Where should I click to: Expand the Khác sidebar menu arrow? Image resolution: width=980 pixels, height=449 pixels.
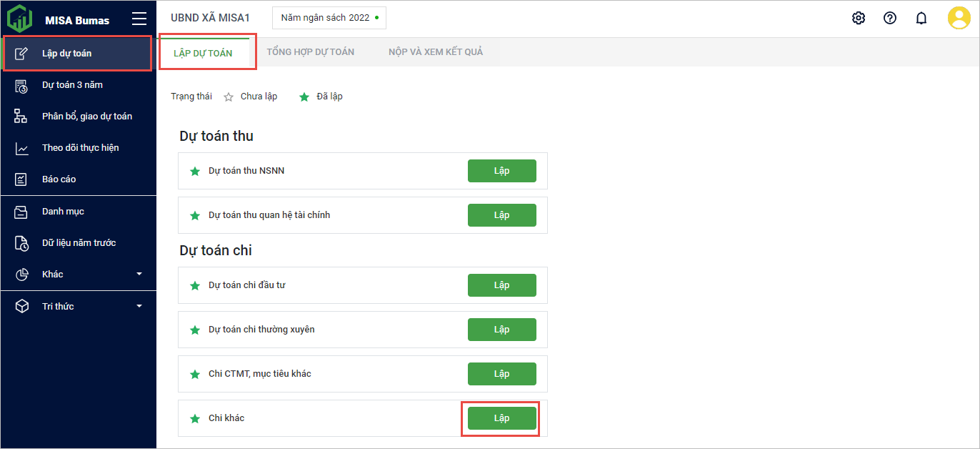click(x=139, y=275)
